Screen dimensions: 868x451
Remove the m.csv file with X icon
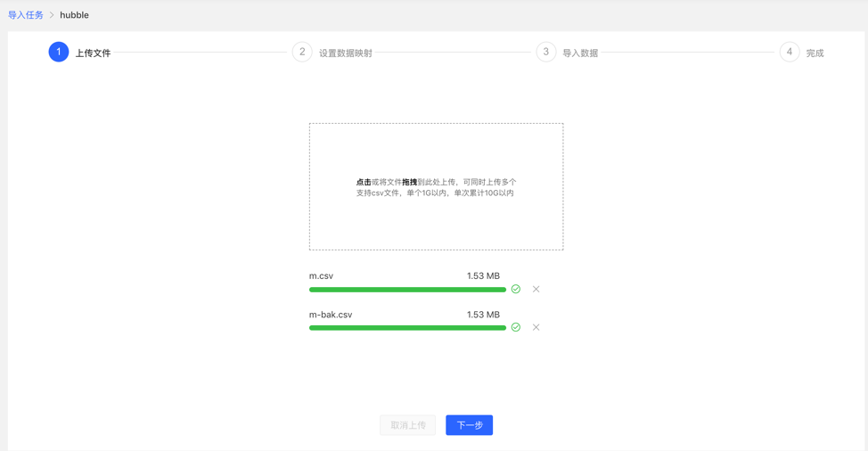536,289
